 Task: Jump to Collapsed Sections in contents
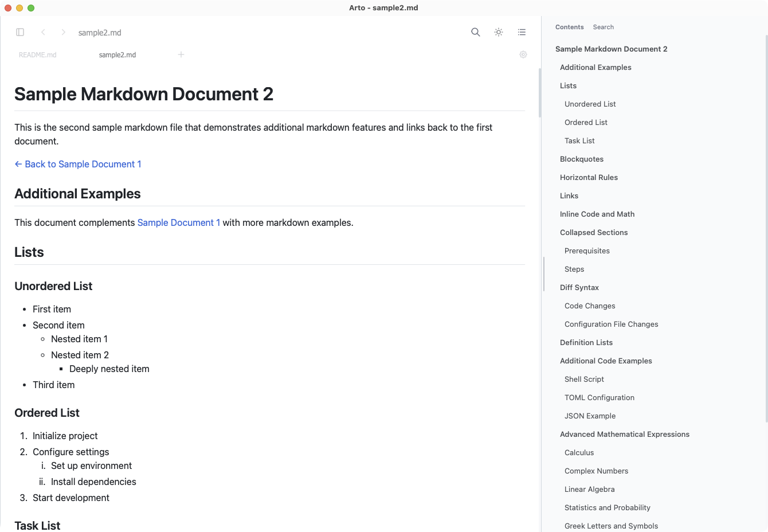(x=594, y=232)
